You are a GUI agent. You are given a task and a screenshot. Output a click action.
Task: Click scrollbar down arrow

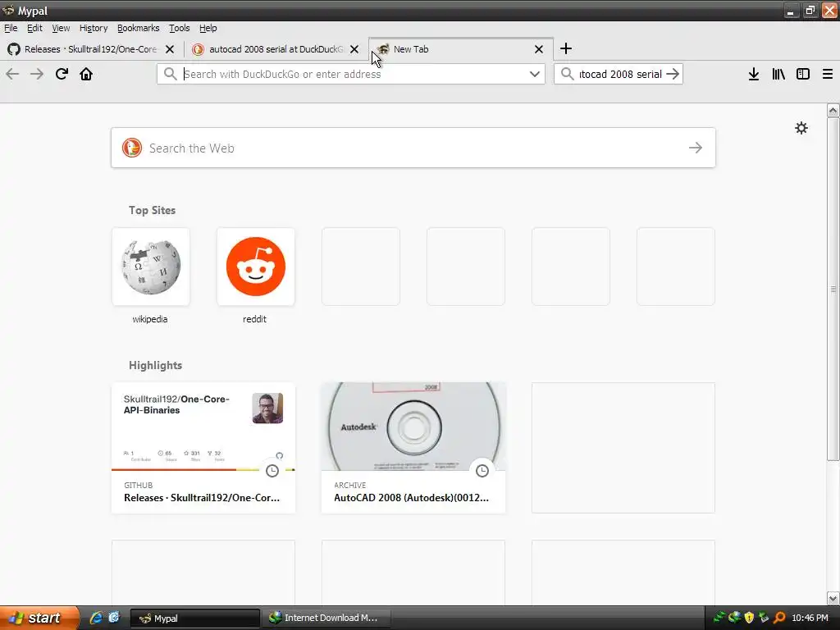[833, 598]
